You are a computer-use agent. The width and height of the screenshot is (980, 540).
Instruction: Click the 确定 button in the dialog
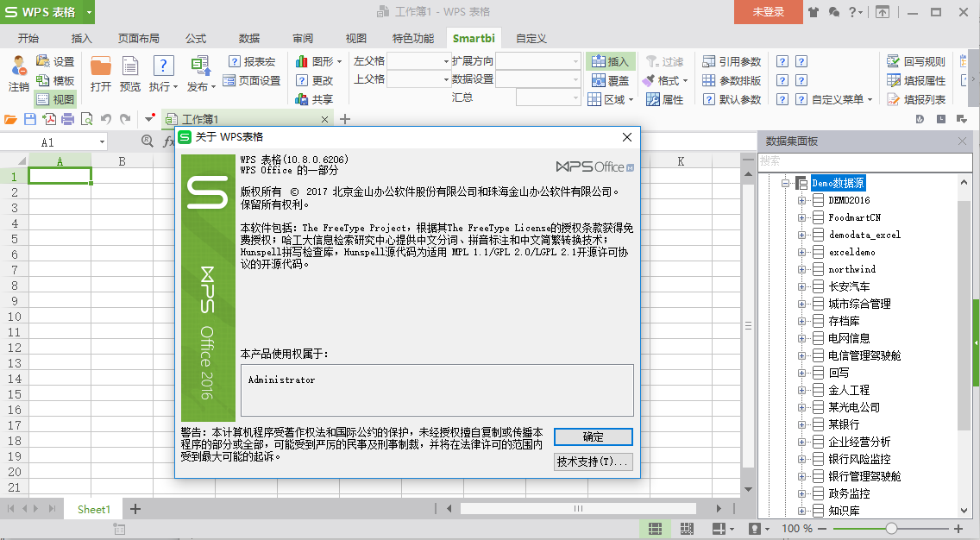tap(594, 436)
